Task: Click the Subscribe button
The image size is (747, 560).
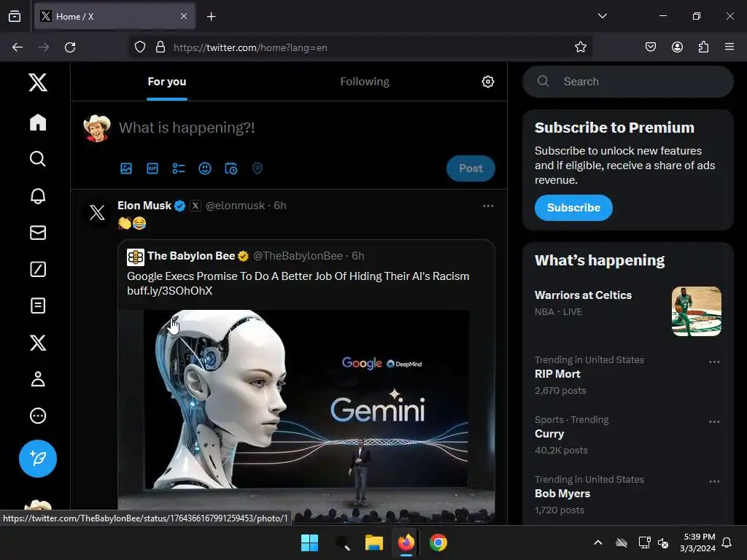Action: coord(573,208)
